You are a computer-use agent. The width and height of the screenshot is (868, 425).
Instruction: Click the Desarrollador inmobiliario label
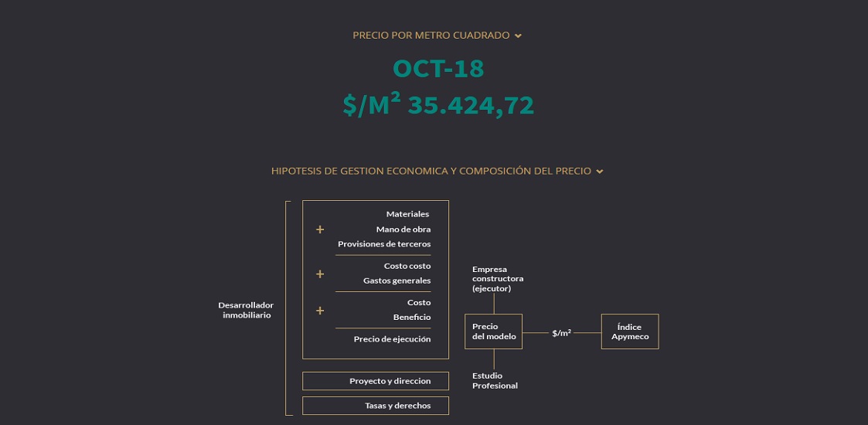tap(246, 310)
